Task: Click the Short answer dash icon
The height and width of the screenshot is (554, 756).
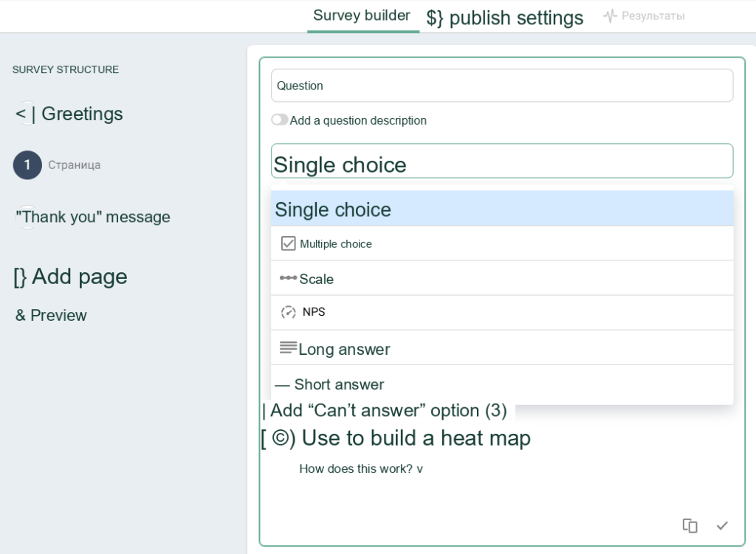Action: [x=282, y=385]
